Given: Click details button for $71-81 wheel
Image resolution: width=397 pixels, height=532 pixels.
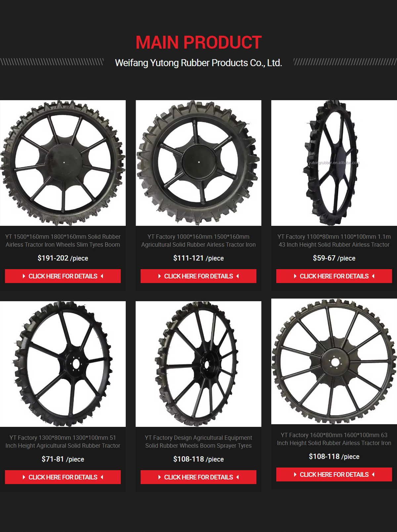Looking at the screenshot, I should pos(63,477).
